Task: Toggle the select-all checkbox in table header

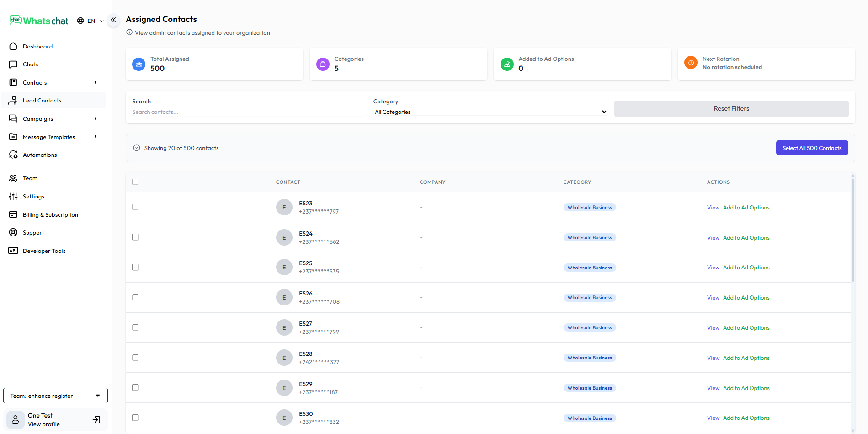Action: coord(135,182)
